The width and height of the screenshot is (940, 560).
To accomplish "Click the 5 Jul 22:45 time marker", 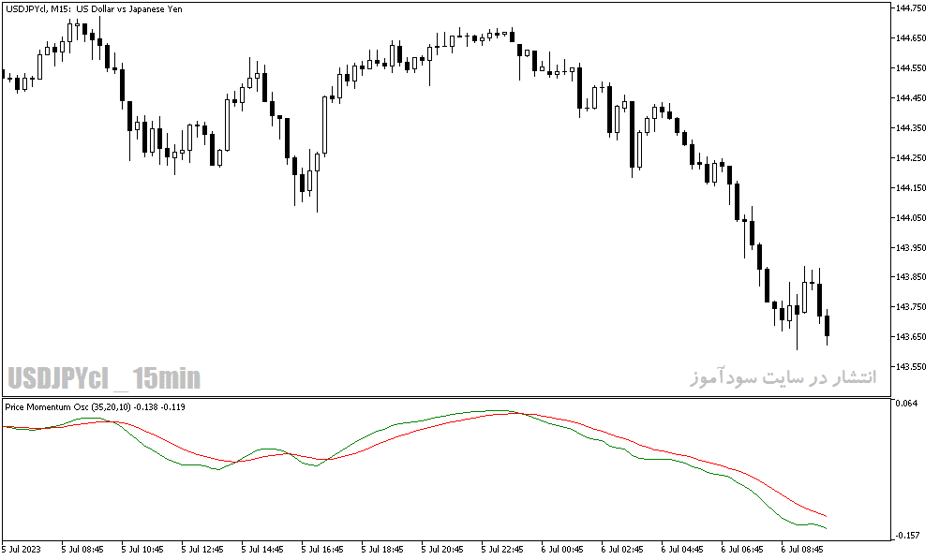I will click(x=502, y=549).
